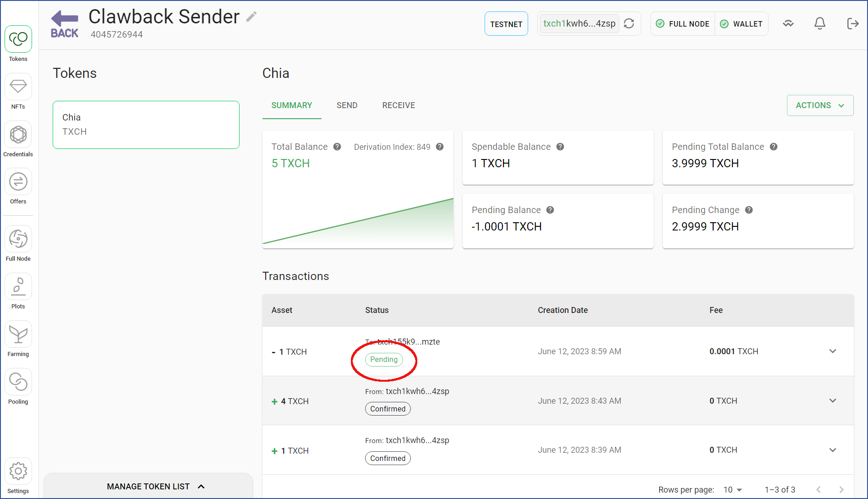Open the Credentials sidebar icon
This screenshot has width=868, height=499.
tap(18, 139)
